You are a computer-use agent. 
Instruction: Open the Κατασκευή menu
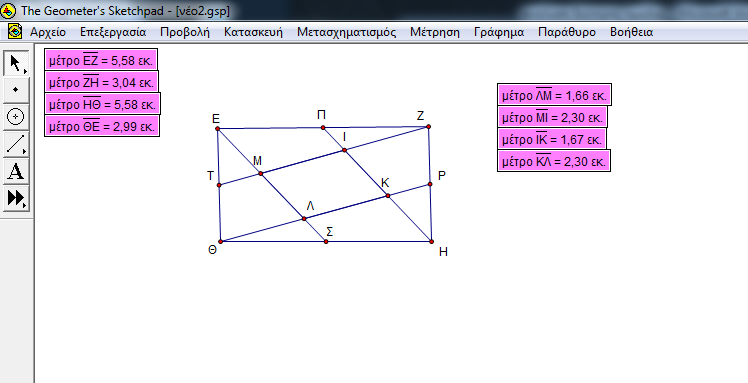[x=253, y=32]
